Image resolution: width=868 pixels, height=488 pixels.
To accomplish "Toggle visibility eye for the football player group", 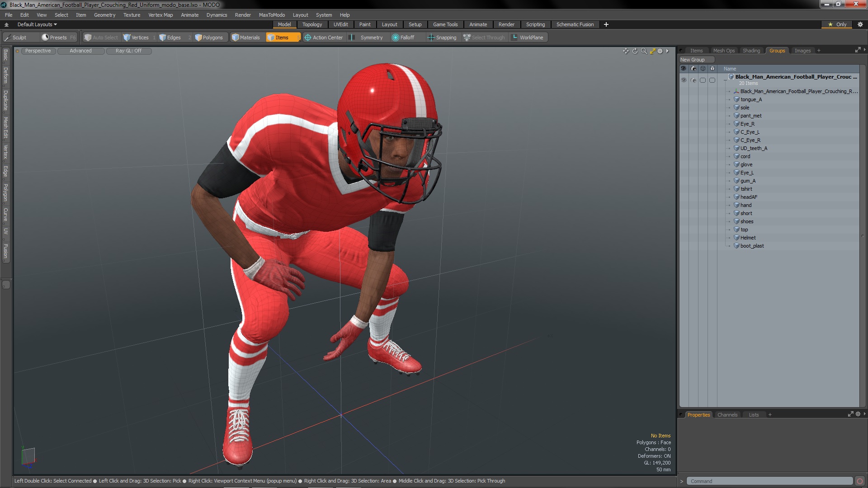I will pos(684,80).
